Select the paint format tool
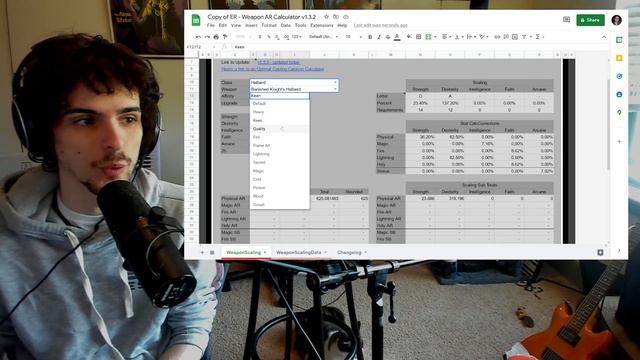This screenshot has height=360, width=640. (225, 37)
